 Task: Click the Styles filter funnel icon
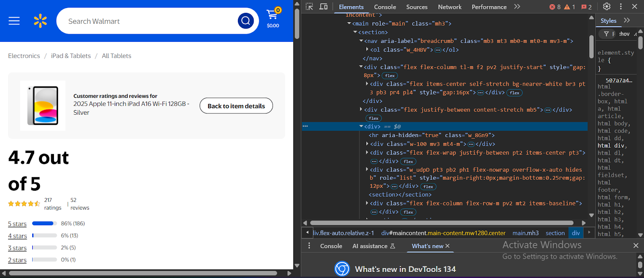(606, 34)
